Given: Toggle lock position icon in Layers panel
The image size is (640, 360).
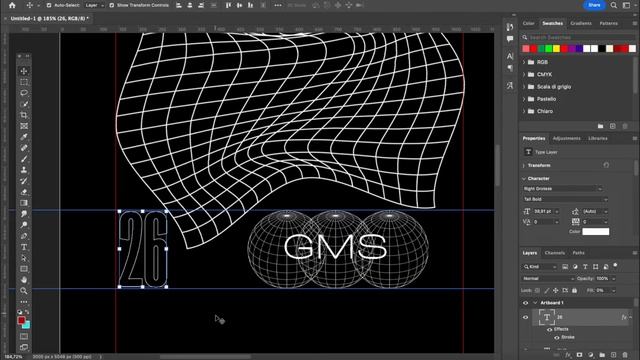Looking at the screenshot, I should (x=556, y=291).
